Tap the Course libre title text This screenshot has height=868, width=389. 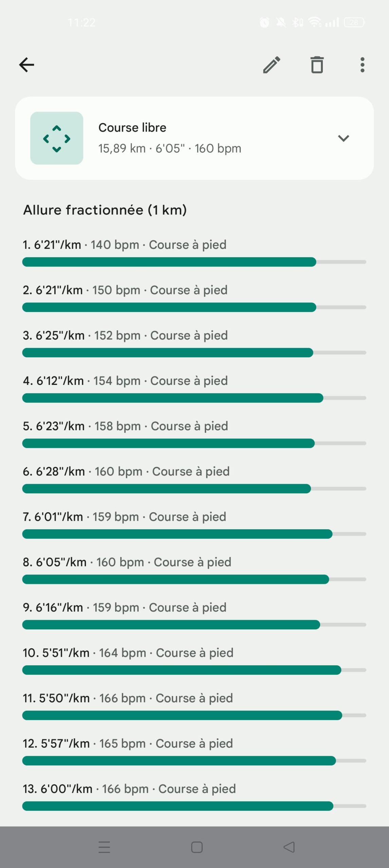[132, 128]
